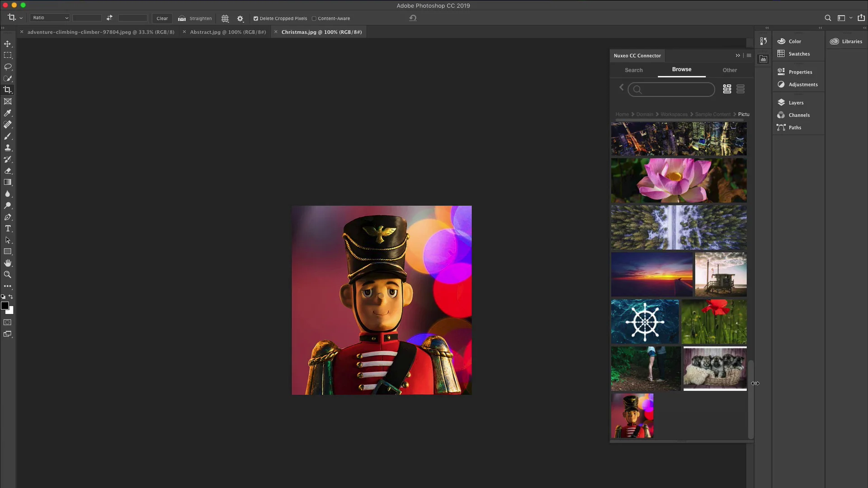The width and height of the screenshot is (868, 488).
Task: Switch Nuxeo panel to list view
Action: [x=741, y=89]
